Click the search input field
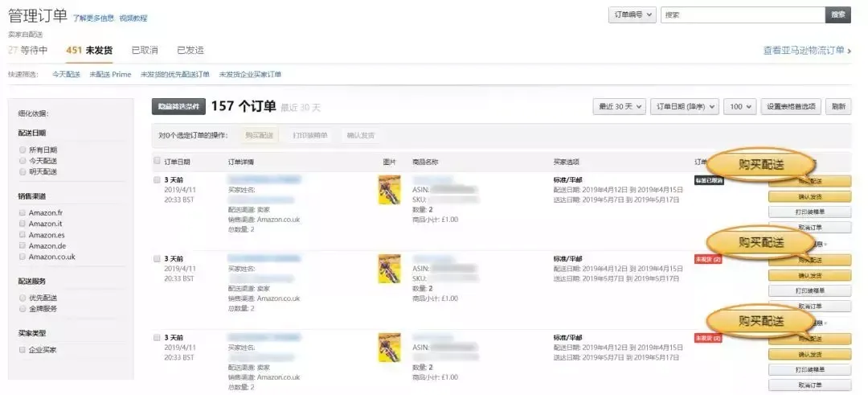868x395 pixels. click(x=743, y=15)
